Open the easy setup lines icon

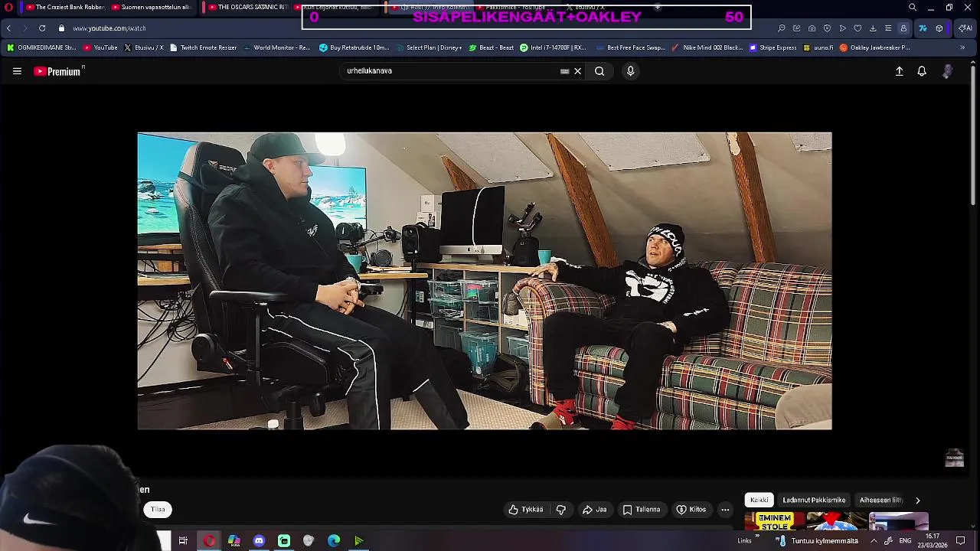[x=888, y=28]
